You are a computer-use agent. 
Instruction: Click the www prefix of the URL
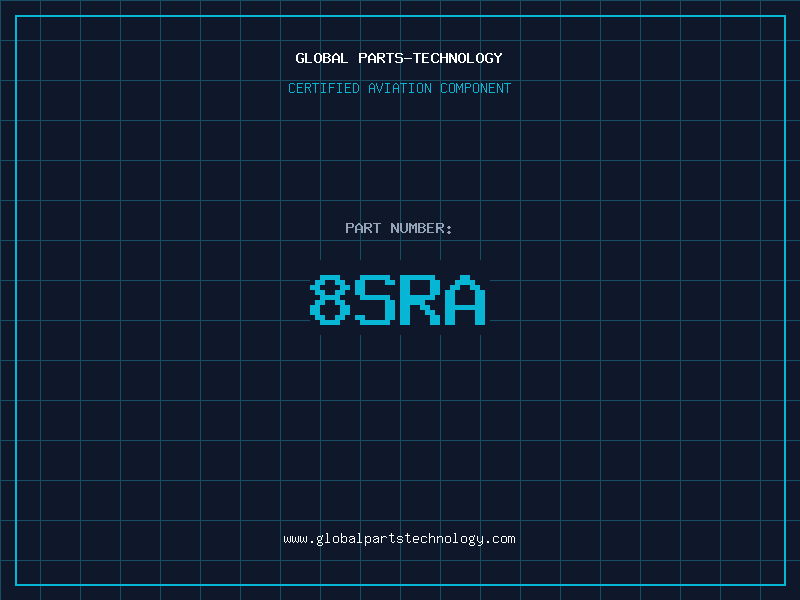(x=295, y=539)
